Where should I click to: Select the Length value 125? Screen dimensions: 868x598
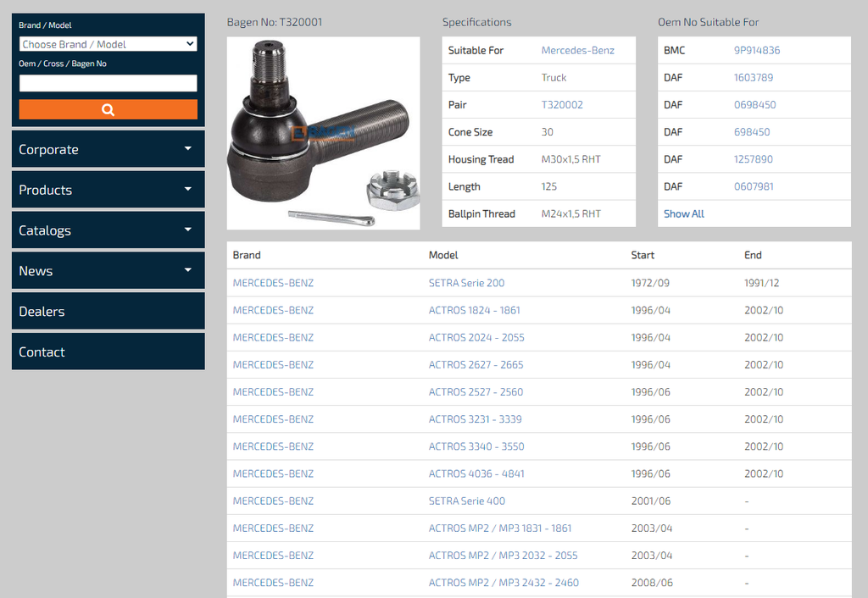(549, 186)
